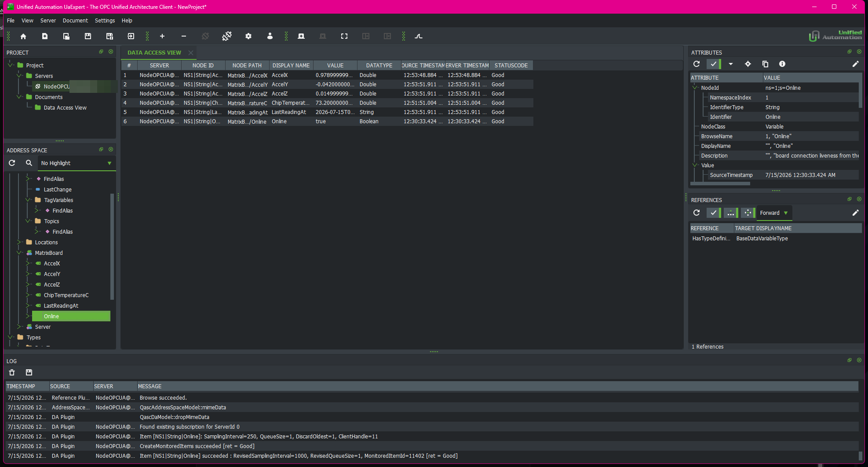Select the LastReadingAt row in data table
The width and height of the screenshot is (868, 467).
click(x=327, y=112)
